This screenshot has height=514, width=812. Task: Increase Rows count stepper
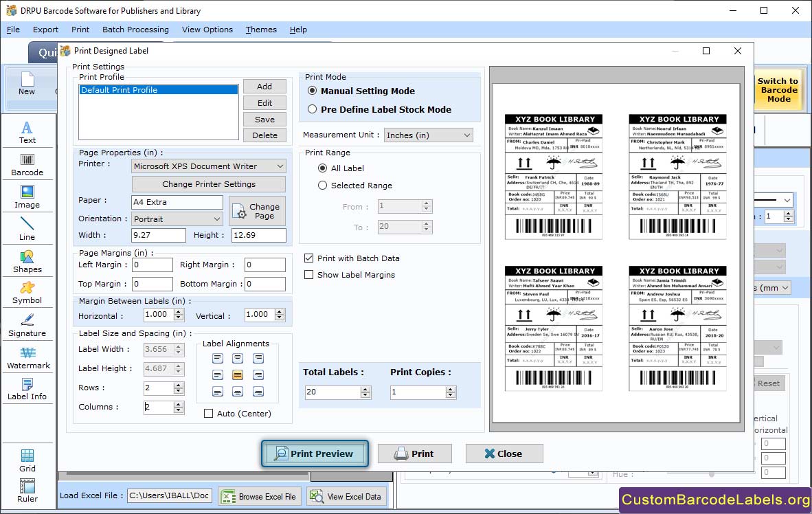[x=179, y=385]
